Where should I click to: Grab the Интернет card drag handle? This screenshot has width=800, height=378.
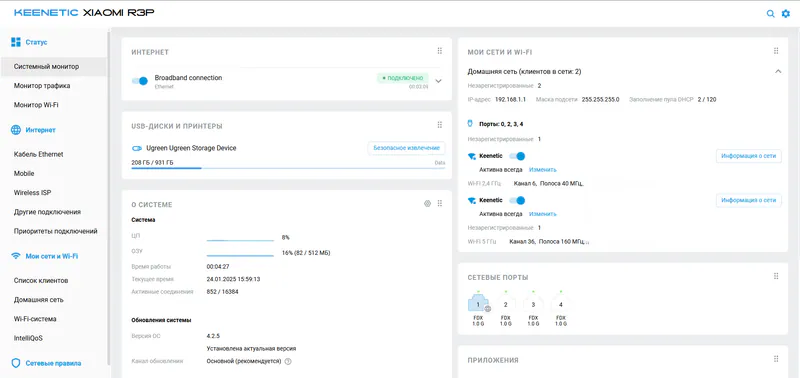pos(440,51)
